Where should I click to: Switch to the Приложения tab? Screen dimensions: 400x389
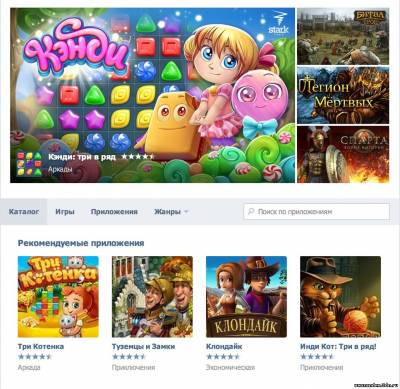(x=114, y=212)
